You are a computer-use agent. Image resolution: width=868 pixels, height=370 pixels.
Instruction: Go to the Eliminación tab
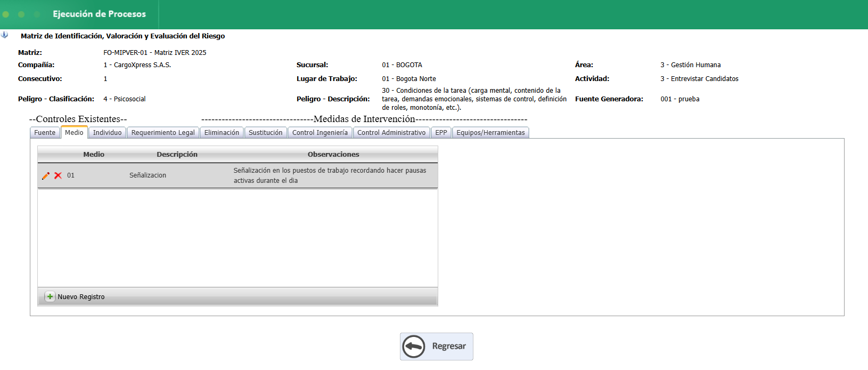[222, 133]
